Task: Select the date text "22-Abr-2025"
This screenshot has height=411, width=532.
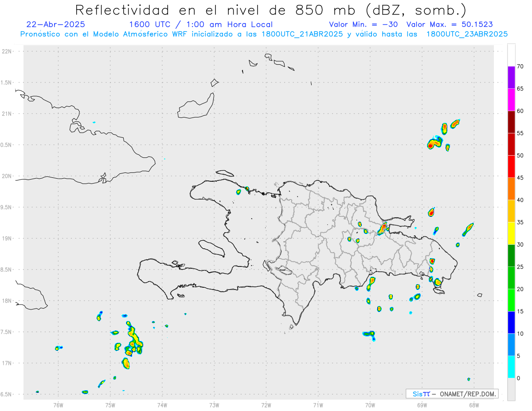Action: [x=55, y=24]
